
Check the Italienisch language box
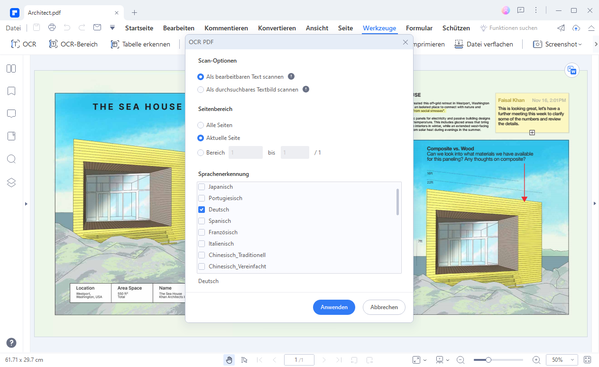pyautogui.click(x=202, y=244)
